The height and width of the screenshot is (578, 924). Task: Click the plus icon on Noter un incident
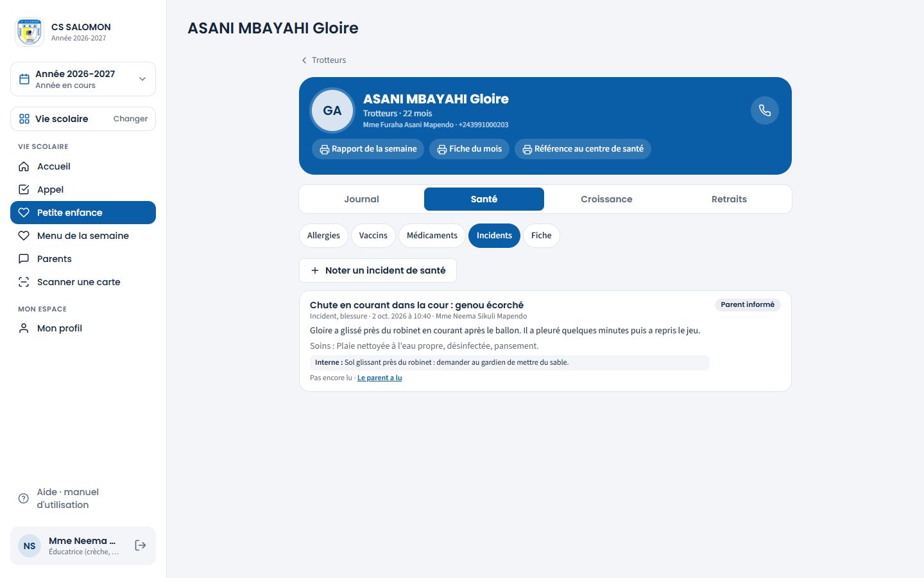click(x=315, y=270)
